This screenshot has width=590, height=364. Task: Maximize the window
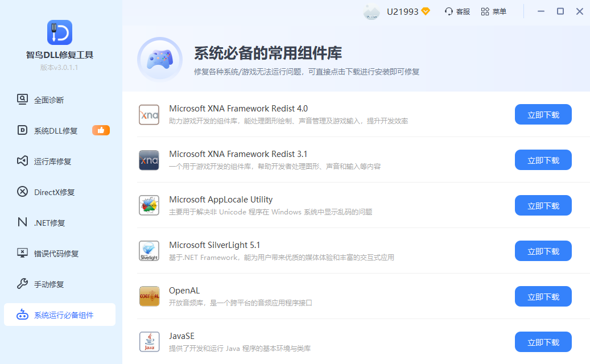560,11
